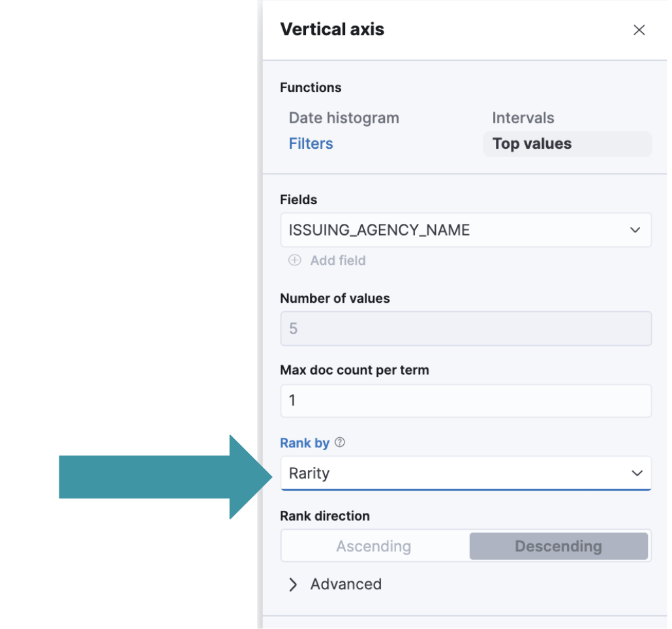
Task: Select the Descending rank direction
Action: [558, 546]
